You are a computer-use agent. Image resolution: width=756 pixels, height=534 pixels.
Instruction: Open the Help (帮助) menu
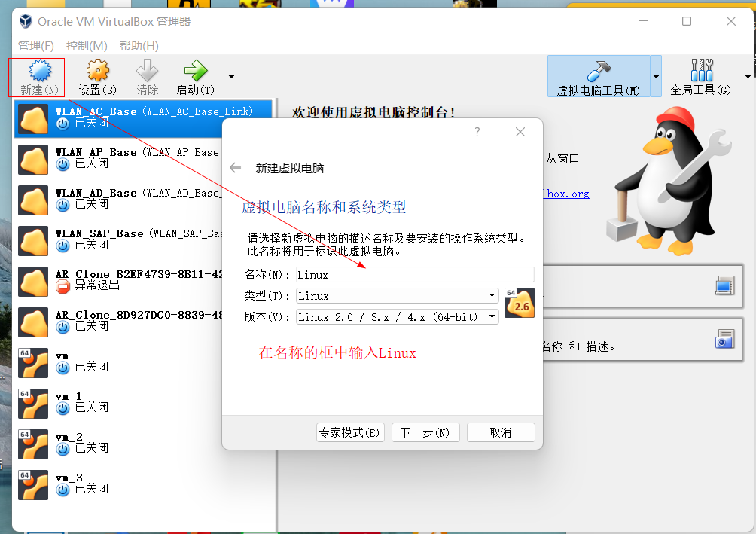[139, 46]
